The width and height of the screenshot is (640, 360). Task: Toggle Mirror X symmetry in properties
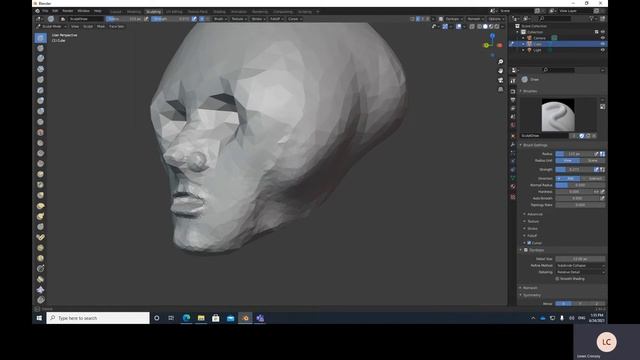pos(563,304)
